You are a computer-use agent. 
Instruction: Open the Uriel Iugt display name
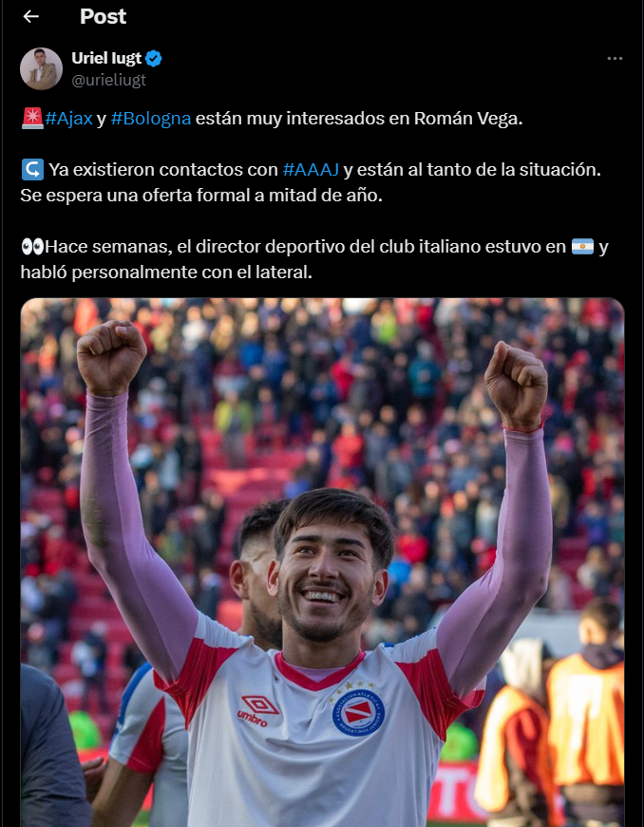(x=106, y=58)
